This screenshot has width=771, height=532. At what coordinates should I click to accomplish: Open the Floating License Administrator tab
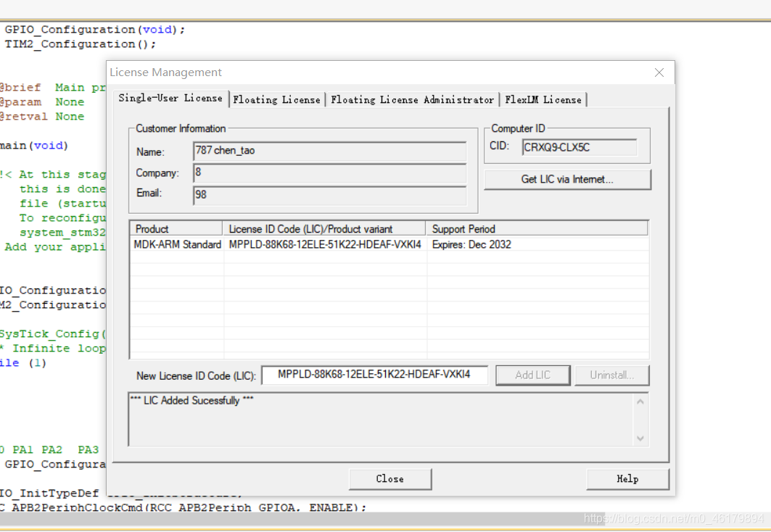[x=412, y=100]
